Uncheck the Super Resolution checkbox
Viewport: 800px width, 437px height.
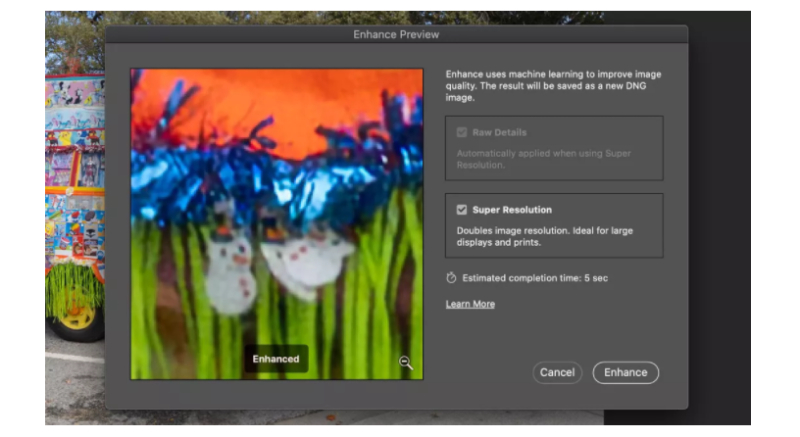pyautogui.click(x=461, y=210)
